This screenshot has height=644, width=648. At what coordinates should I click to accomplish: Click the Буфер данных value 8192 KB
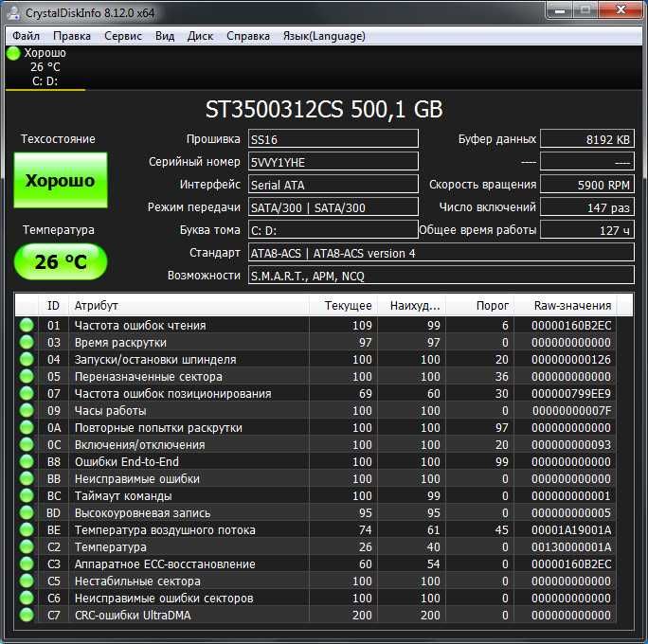(x=587, y=139)
